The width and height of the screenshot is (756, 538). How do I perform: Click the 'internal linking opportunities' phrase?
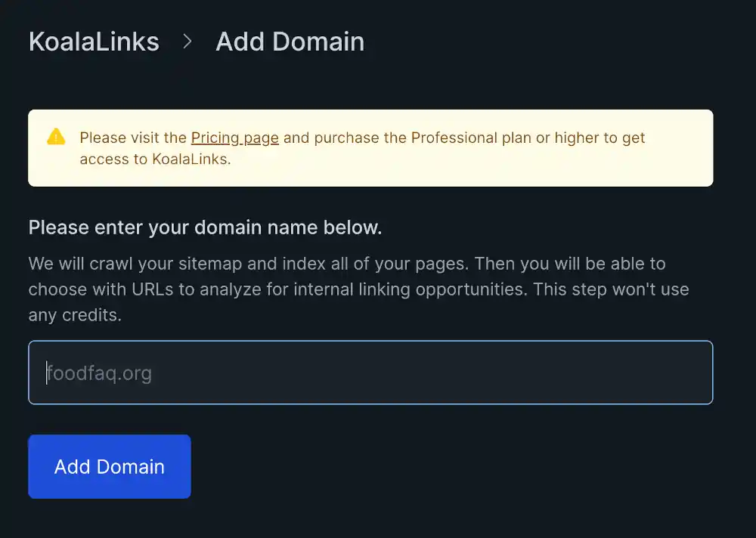[411, 289]
